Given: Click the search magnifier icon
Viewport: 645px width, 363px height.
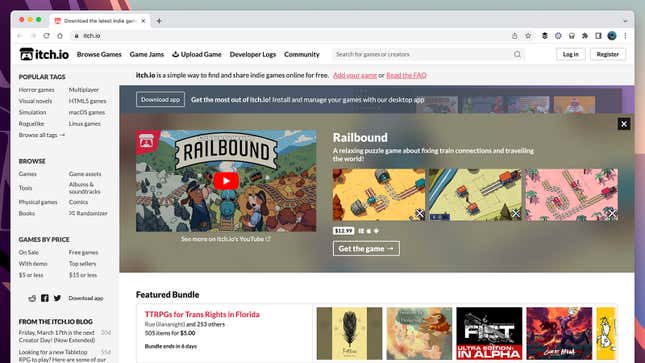Looking at the screenshot, I should [x=517, y=54].
